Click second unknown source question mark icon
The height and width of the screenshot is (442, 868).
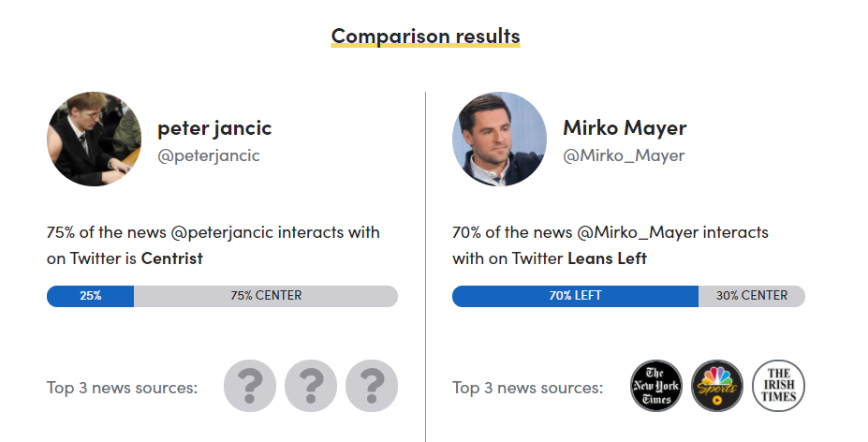pos(311,386)
